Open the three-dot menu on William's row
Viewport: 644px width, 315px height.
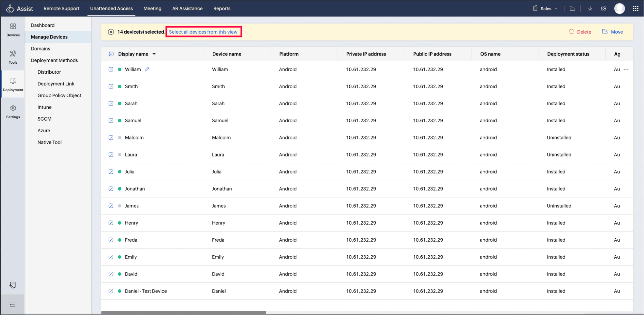click(x=626, y=70)
